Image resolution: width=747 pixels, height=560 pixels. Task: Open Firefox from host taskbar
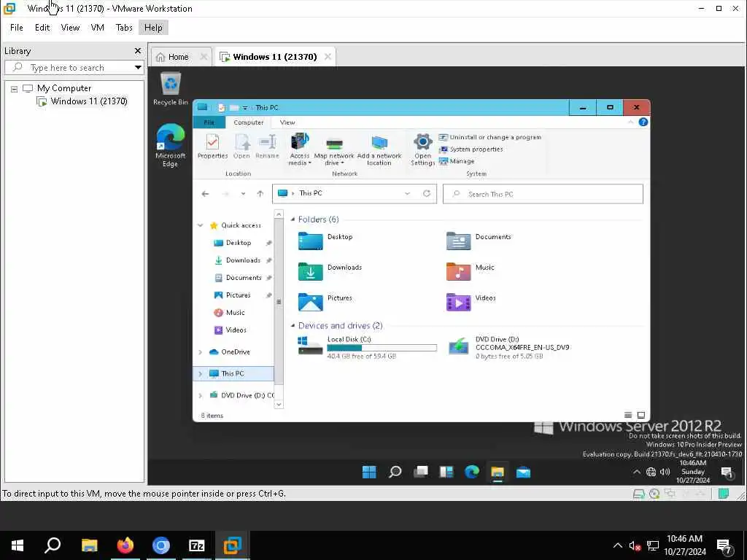point(125,545)
